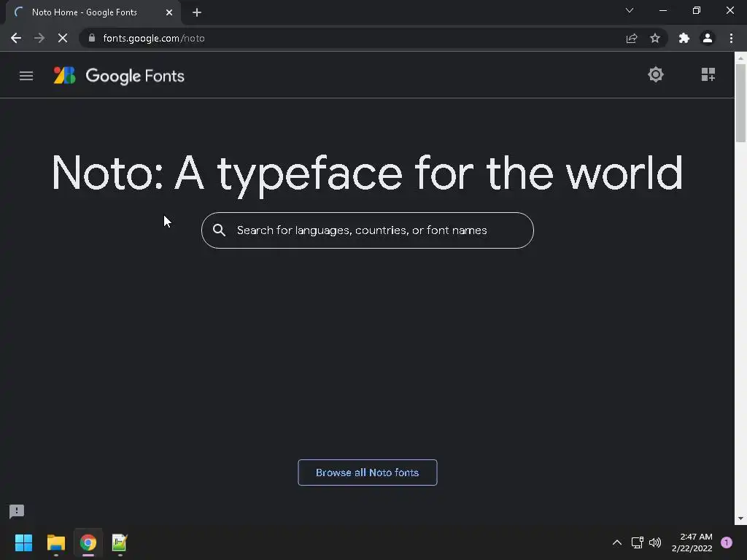Viewport: 747px width, 560px height.
Task: Open a new browser tab
Action: (197, 12)
